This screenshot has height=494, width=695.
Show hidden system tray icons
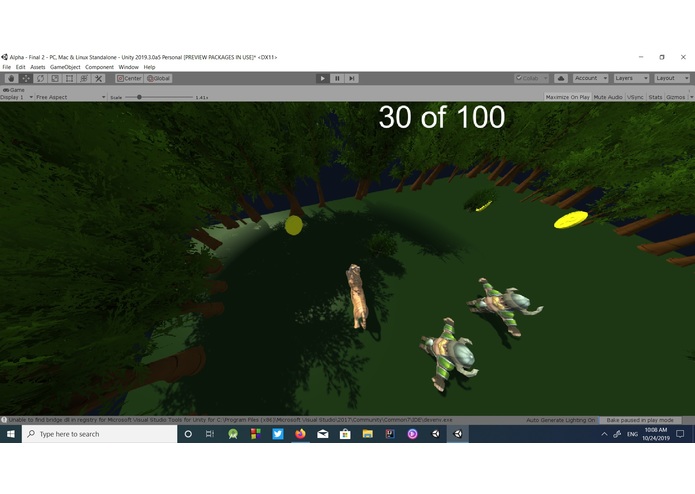[x=604, y=434]
